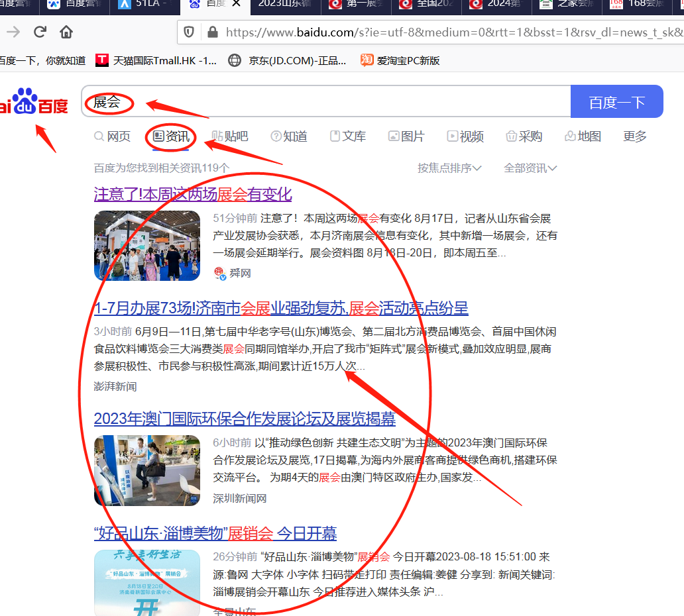
Task: Reload the current page
Action: 40,32
